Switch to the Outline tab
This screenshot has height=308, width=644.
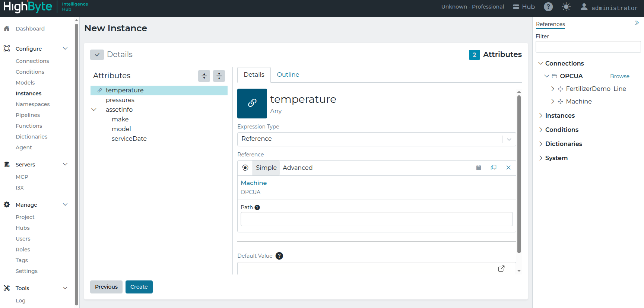point(288,74)
